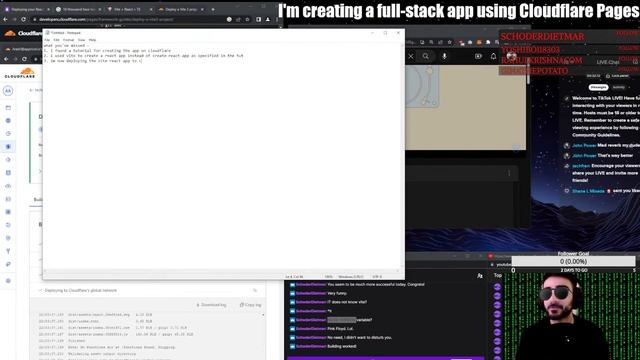The height and width of the screenshot is (360, 640).
Task: Open YouTube notifications with the bell icon
Action: [x=493, y=56]
